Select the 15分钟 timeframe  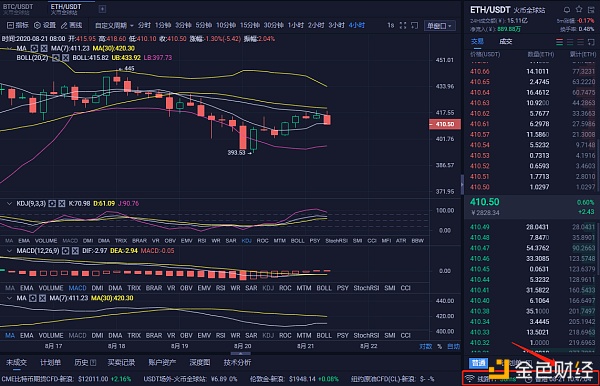tap(250, 25)
